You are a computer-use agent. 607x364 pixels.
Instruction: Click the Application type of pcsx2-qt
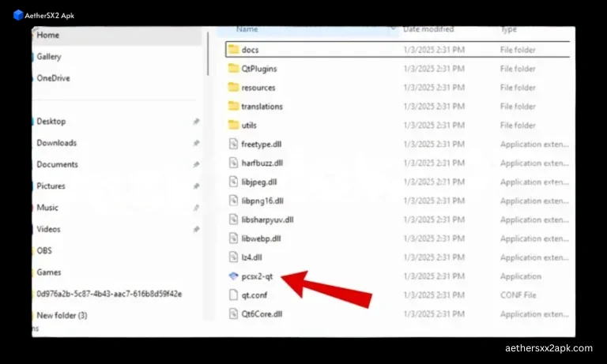click(x=521, y=276)
